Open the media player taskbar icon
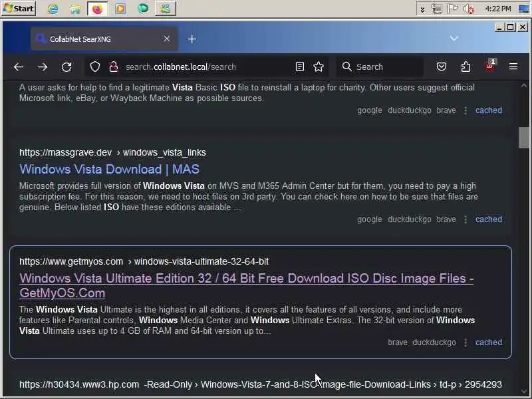 click(120, 9)
